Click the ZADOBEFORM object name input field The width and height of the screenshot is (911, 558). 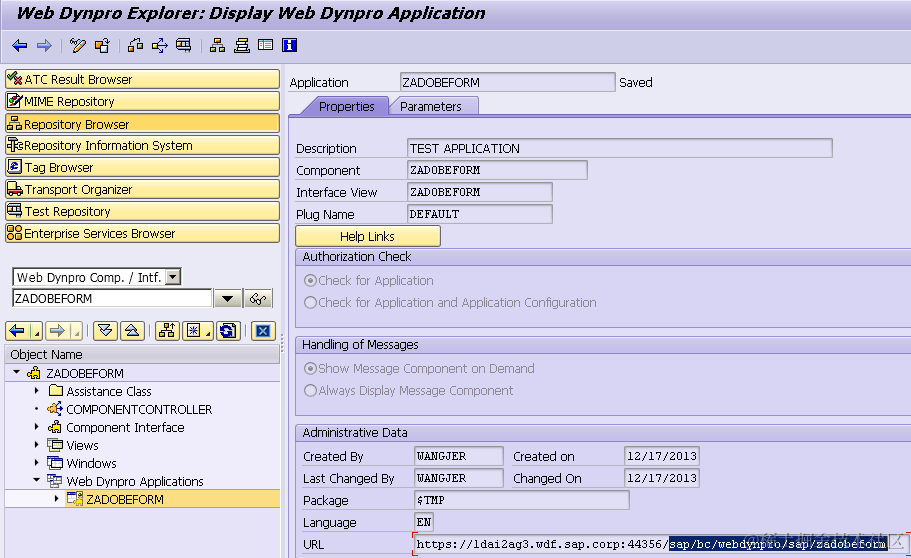[112, 299]
